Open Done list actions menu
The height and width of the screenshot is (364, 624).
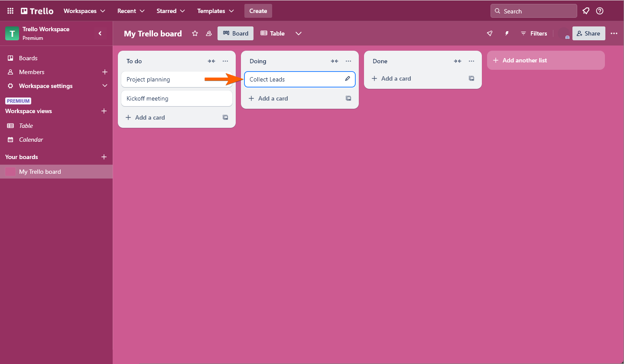coord(471,61)
